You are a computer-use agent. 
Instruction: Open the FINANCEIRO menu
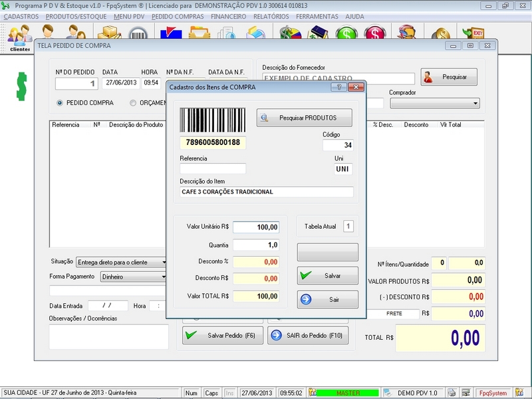click(x=229, y=15)
